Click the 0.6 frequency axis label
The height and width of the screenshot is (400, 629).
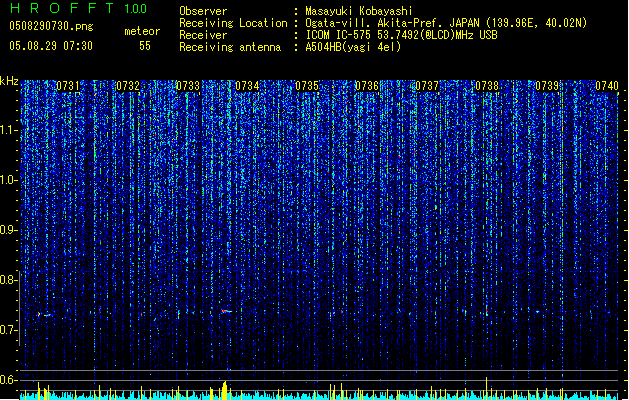(8, 380)
